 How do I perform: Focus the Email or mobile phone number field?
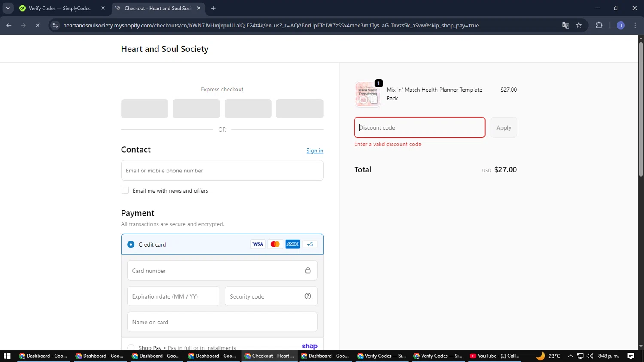(x=222, y=170)
